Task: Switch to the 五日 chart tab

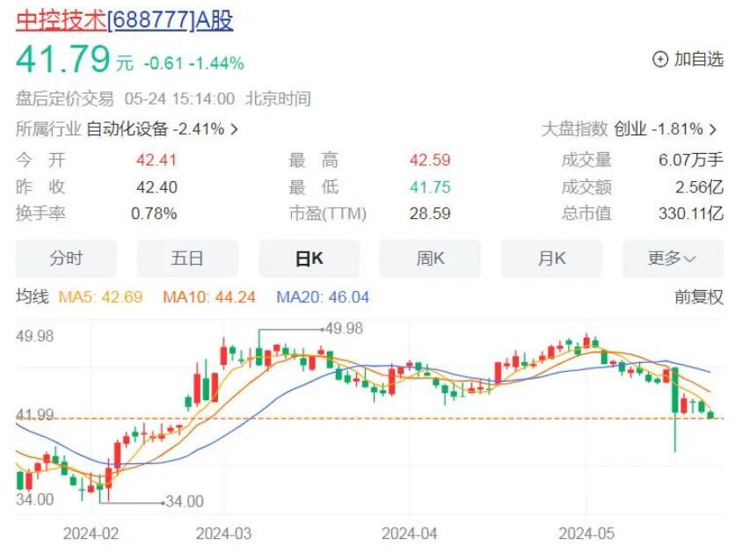Action: click(187, 258)
